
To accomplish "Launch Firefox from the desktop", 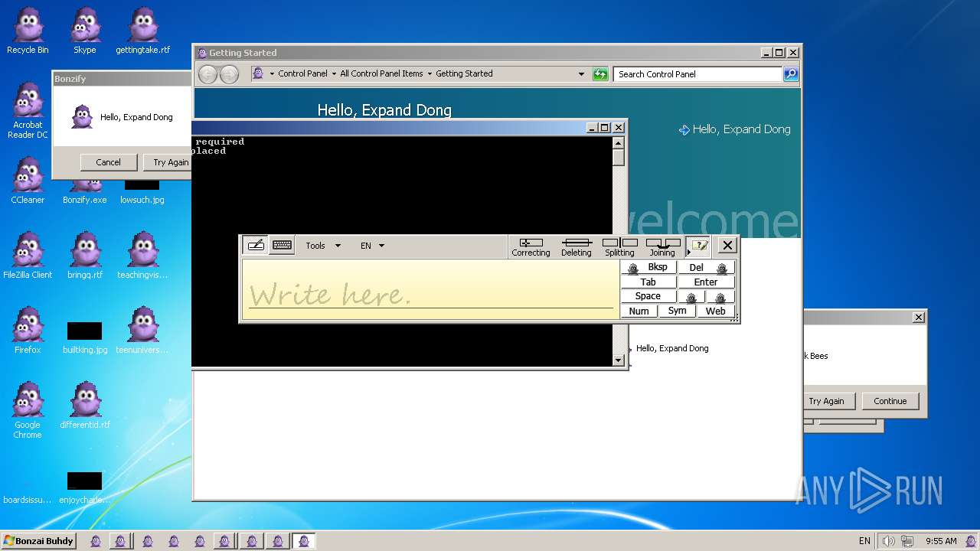I will pos(28,331).
